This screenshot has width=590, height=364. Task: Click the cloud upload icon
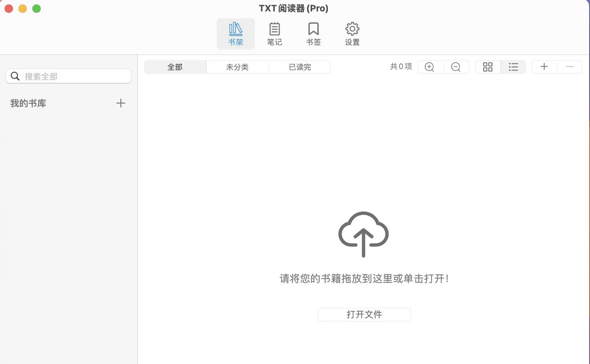[x=363, y=234]
